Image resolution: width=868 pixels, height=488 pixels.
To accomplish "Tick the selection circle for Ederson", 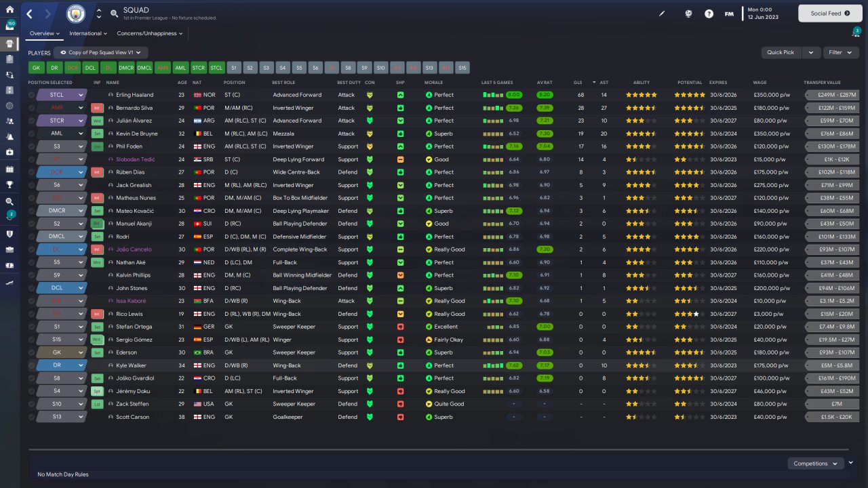I will click(x=31, y=352).
